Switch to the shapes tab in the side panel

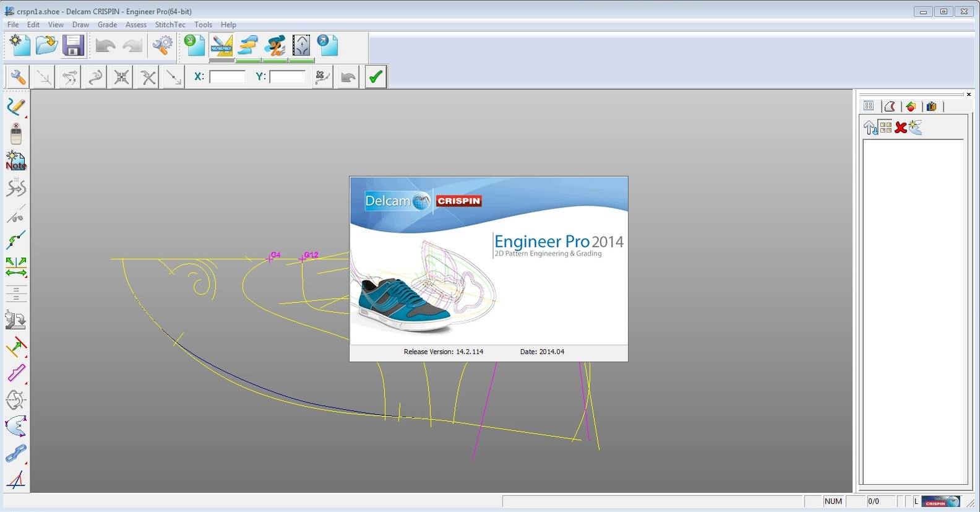pyautogui.click(x=911, y=106)
